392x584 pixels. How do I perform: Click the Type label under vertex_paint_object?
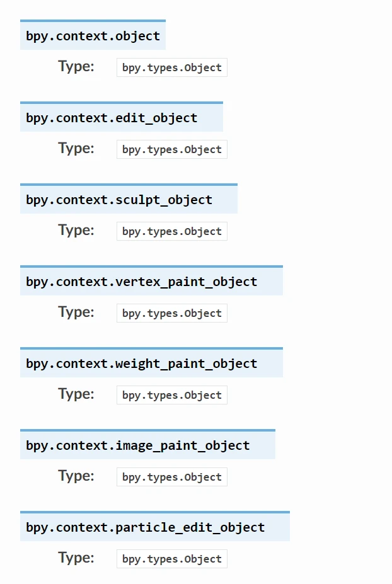(x=76, y=312)
